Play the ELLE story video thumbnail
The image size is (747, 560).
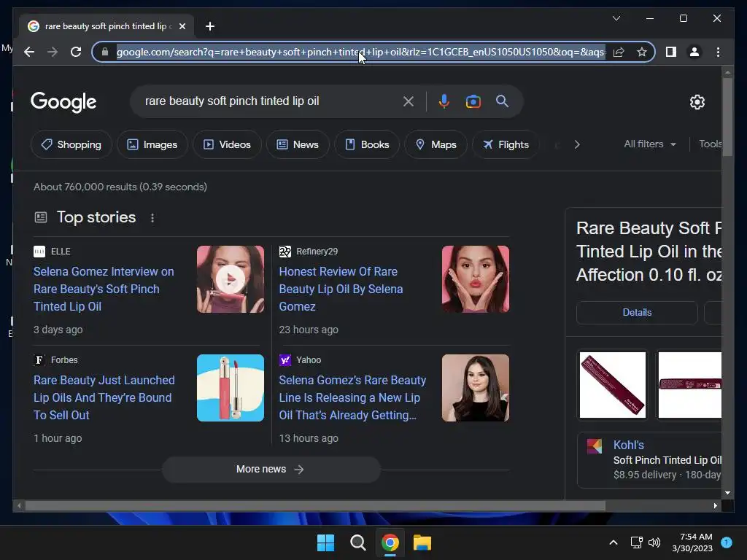(x=231, y=279)
